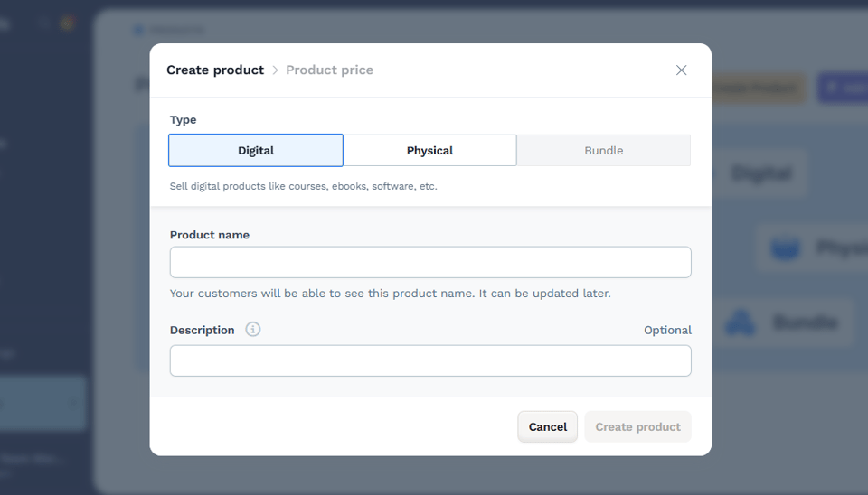
Task: Click the Description input field
Action: 430,360
